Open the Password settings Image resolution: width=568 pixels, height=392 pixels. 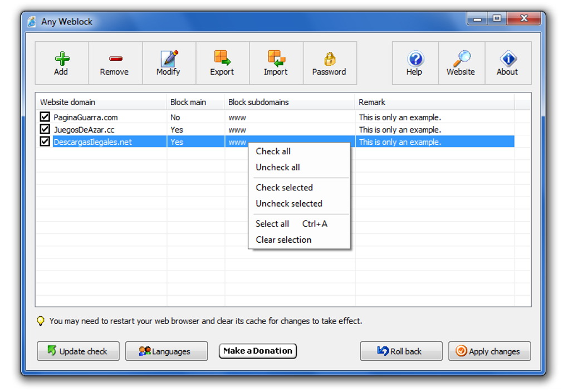tap(330, 63)
